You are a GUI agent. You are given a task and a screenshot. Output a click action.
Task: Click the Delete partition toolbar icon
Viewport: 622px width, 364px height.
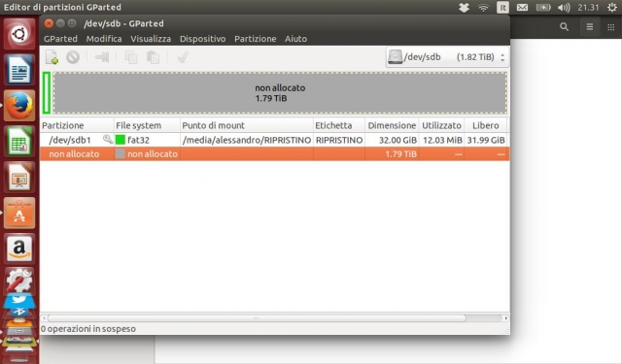point(73,57)
